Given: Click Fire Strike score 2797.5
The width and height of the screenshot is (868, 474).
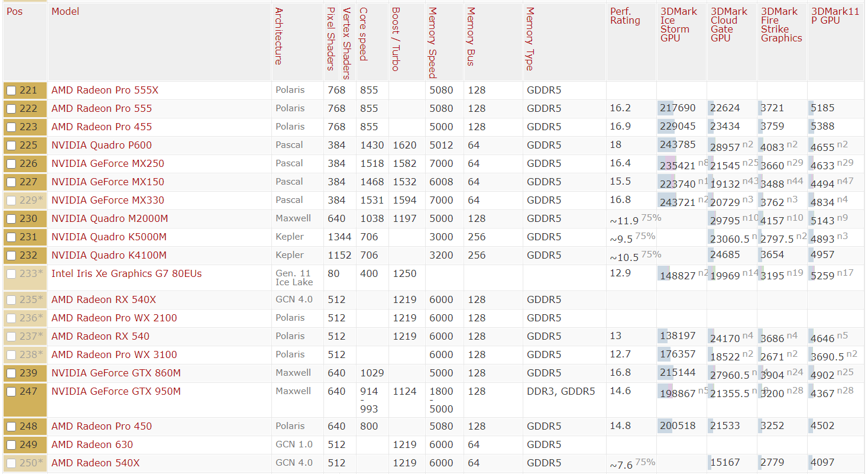Looking at the screenshot, I should pos(777,239).
